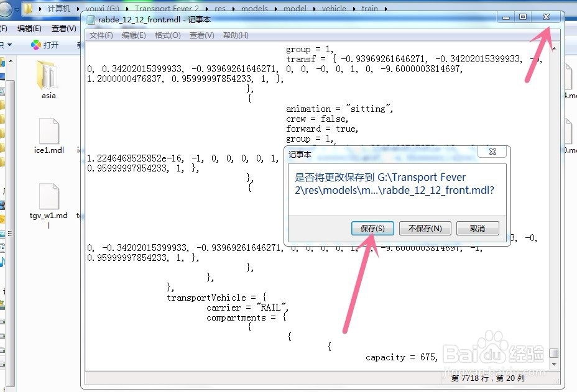The width and height of the screenshot is (577, 392).
Task: Click 'train' in the address breadcrumb
Action: point(369,8)
